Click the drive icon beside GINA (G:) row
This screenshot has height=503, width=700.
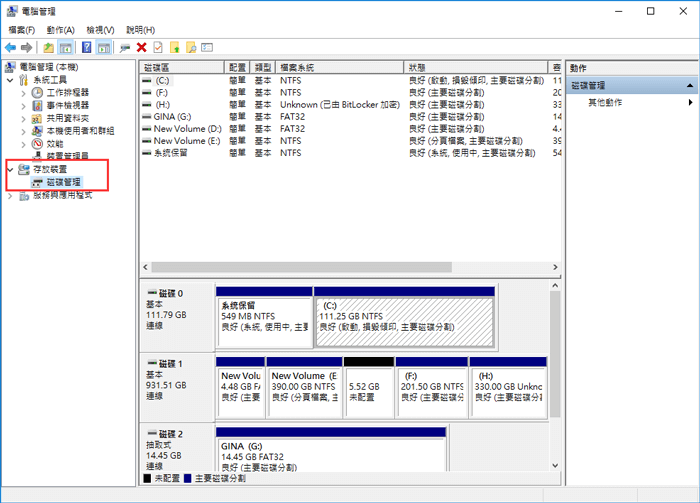(146, 116)
